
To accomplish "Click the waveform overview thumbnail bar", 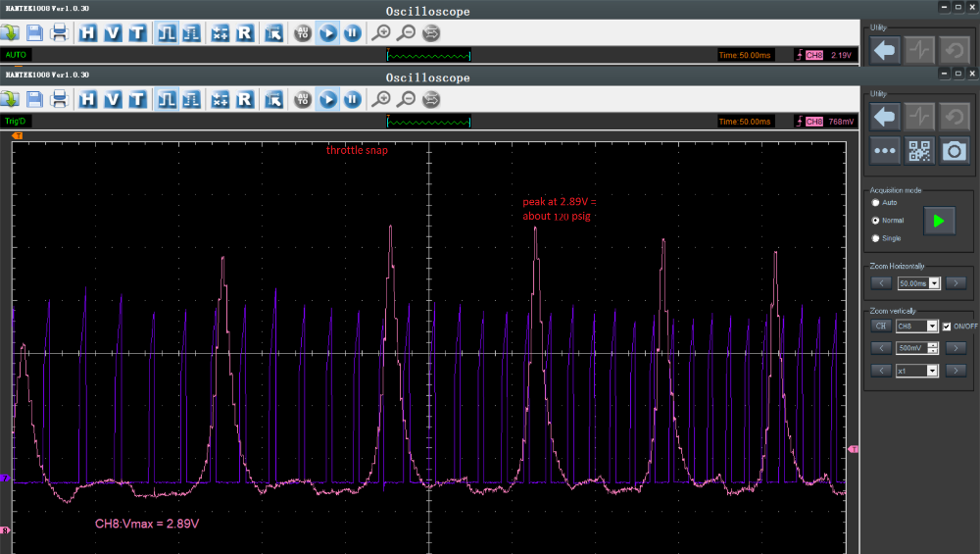I will pyautogui.click(x=429, y=122).
